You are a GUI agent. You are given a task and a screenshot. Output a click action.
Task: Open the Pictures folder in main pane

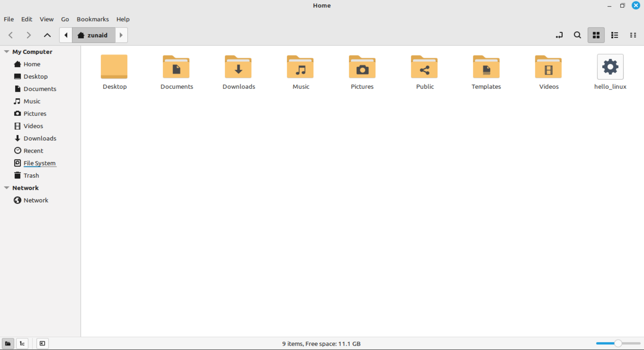click(362, 67)
